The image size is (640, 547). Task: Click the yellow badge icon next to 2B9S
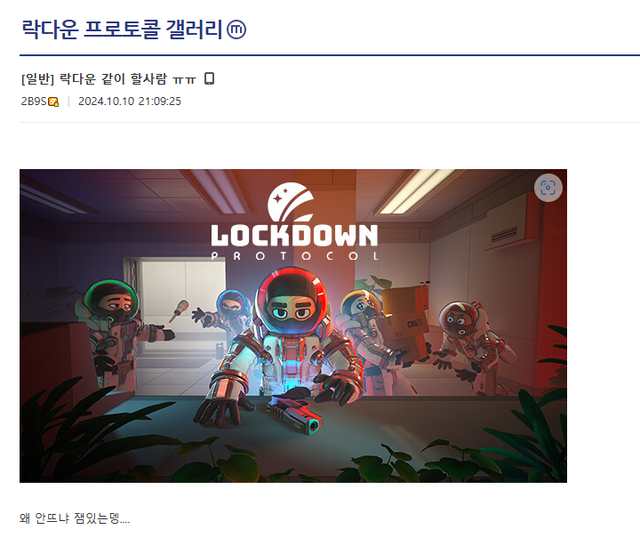click(x=53, y=102)
